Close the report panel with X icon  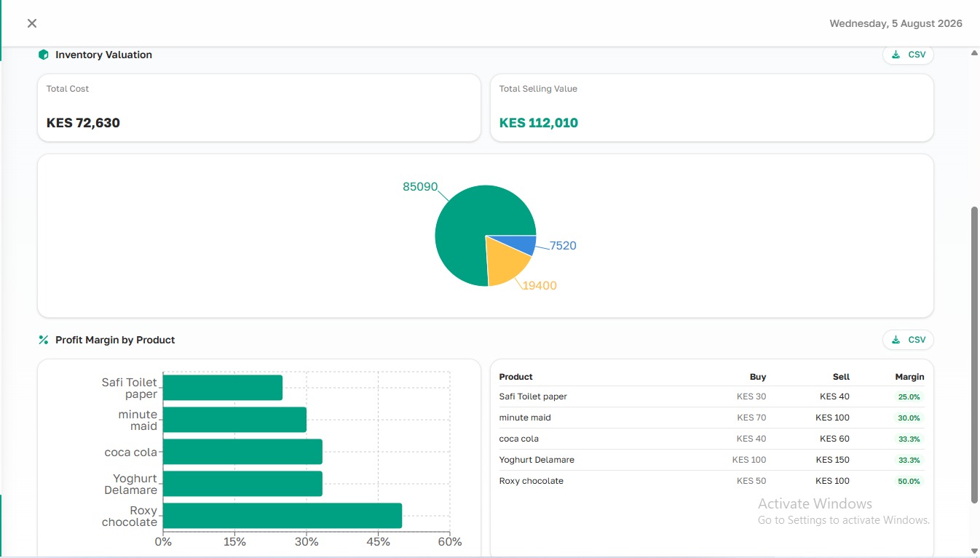coord(32,23)
